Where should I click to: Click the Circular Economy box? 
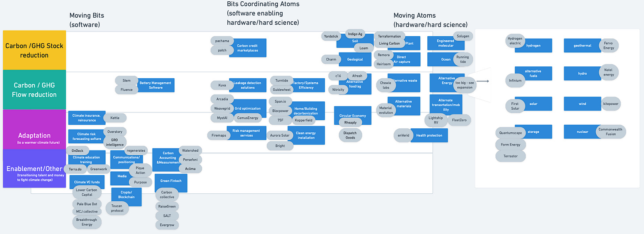click(x=353, y=116)
